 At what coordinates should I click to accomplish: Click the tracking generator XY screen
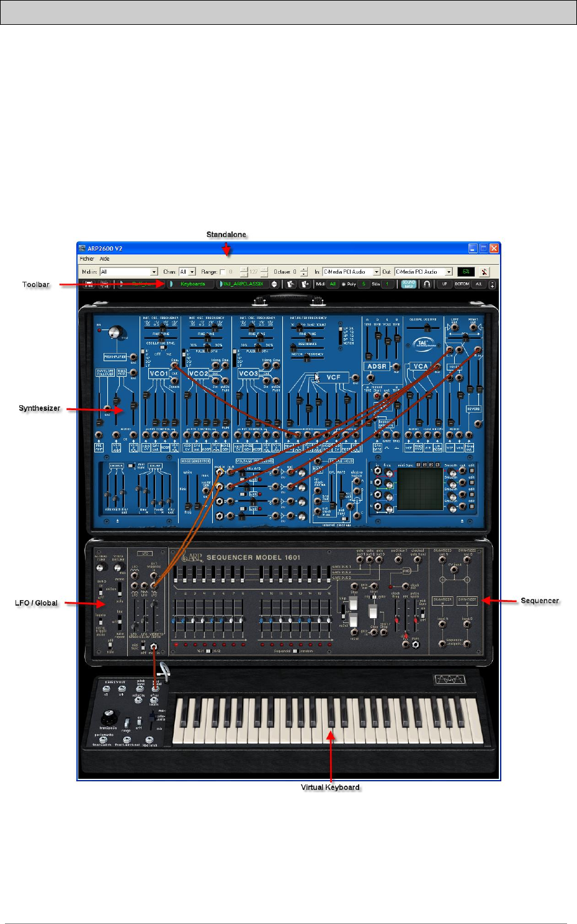click(x=420, y=488)
